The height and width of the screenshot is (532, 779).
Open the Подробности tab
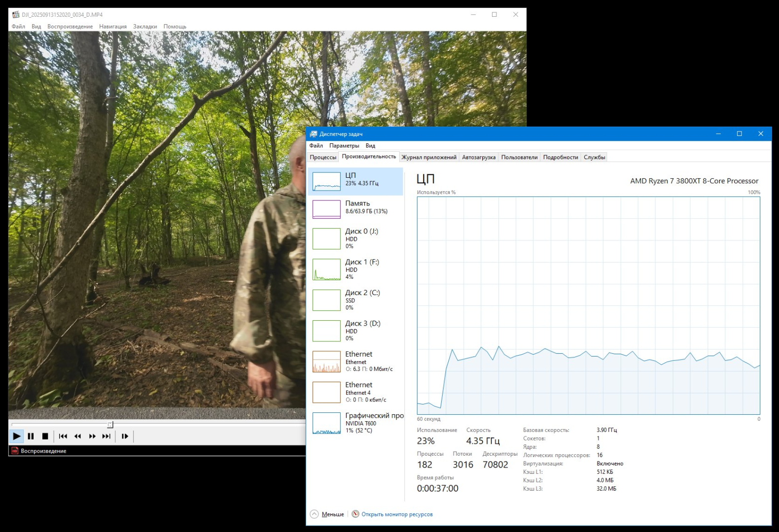click(560, 157)
